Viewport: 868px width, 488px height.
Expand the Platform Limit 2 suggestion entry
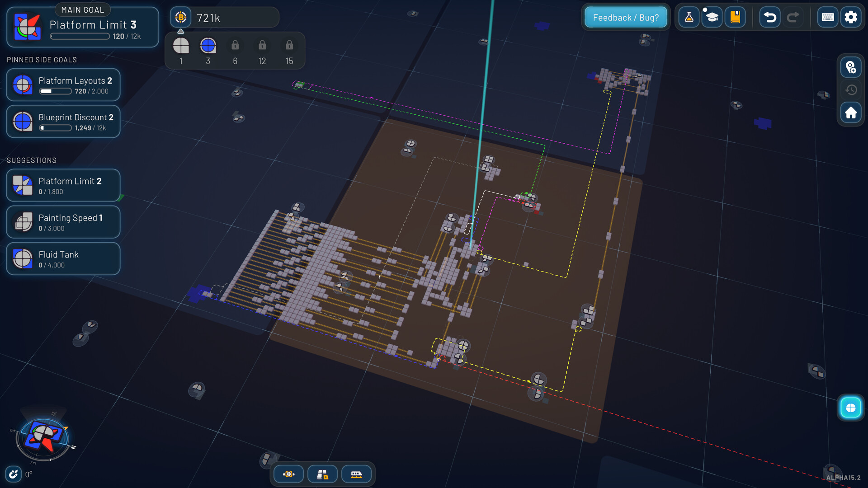click(63, 185)
